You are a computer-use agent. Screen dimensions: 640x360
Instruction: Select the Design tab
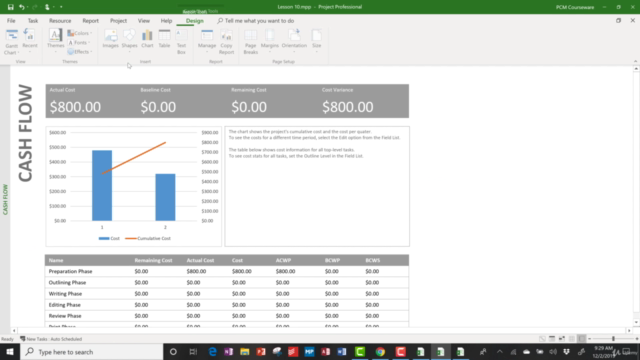point(194,21)
